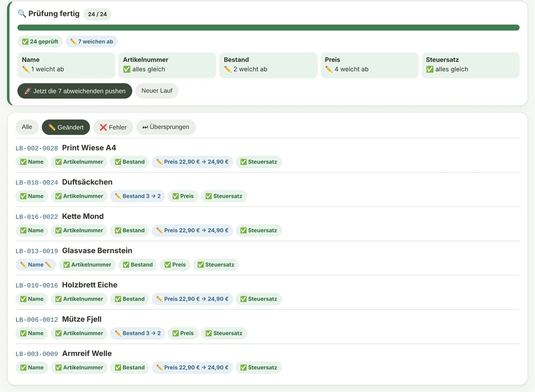This screenshot has width=535, height=392.
Task: Click the article ID LB-006-0012
Action: (x=37, y=320)
